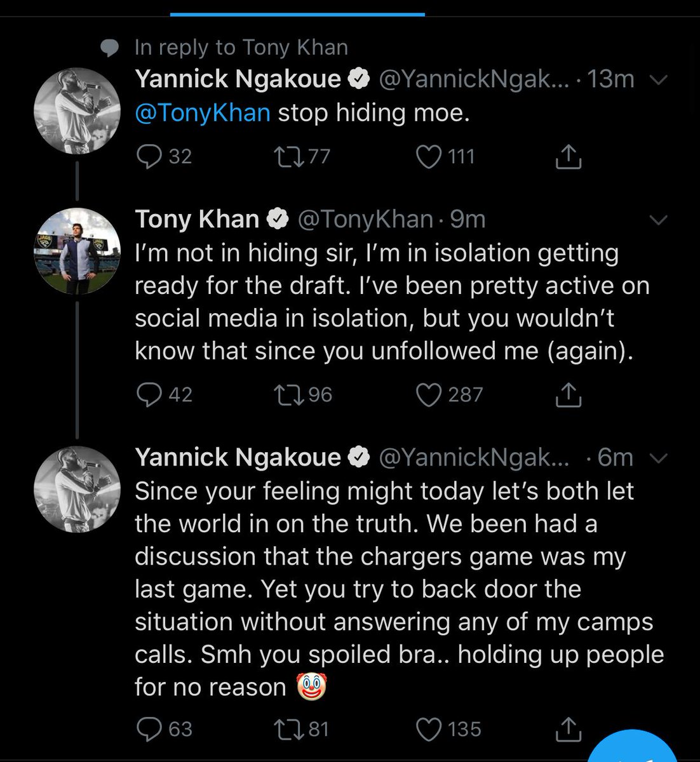View Tony Khan's profile photo
Screen dimensions: 700x762
77,251
